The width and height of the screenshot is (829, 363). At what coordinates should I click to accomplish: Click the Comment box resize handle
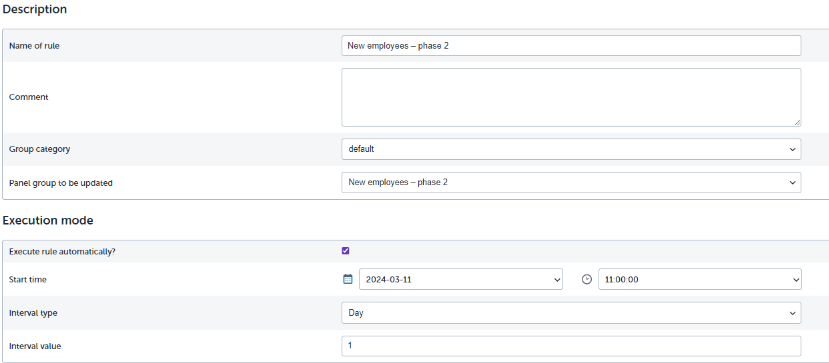pos(797,123)
